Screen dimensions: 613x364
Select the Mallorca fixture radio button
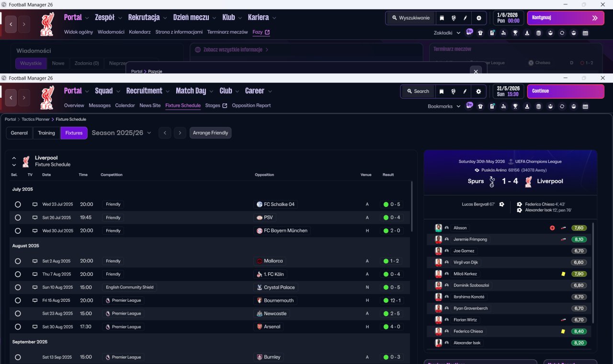click(x=18, y=261)
